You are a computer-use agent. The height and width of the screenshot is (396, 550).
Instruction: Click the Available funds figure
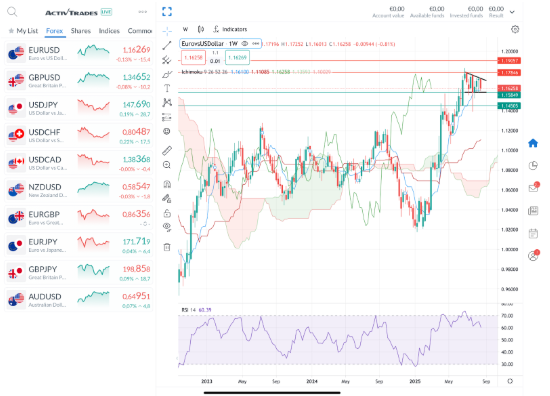point(437,9)
